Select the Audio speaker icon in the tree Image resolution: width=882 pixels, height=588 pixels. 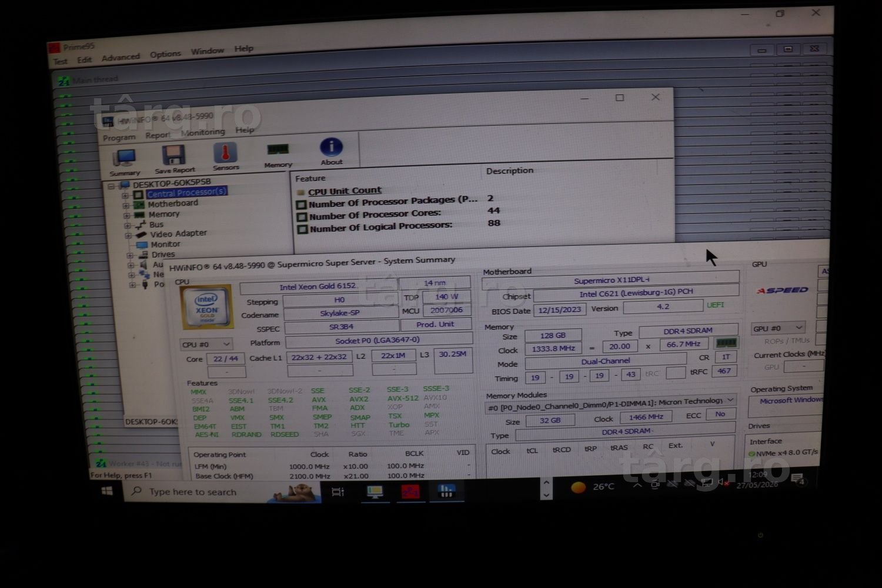tap(143, 265)
